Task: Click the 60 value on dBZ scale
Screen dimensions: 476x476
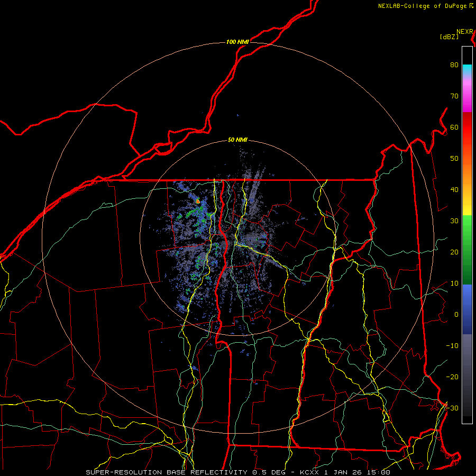Action: pyautogui.click(x=454, y=127)
